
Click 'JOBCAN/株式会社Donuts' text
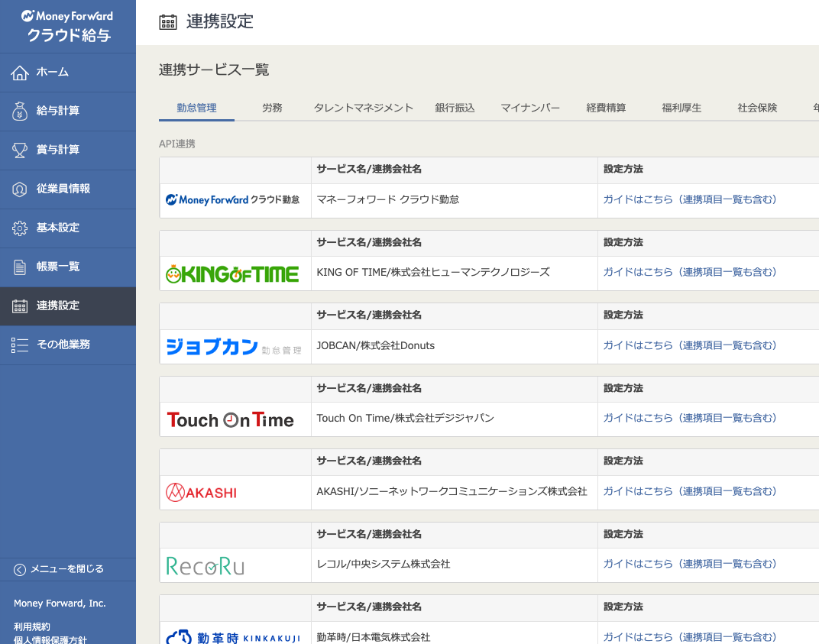point(376,345)
